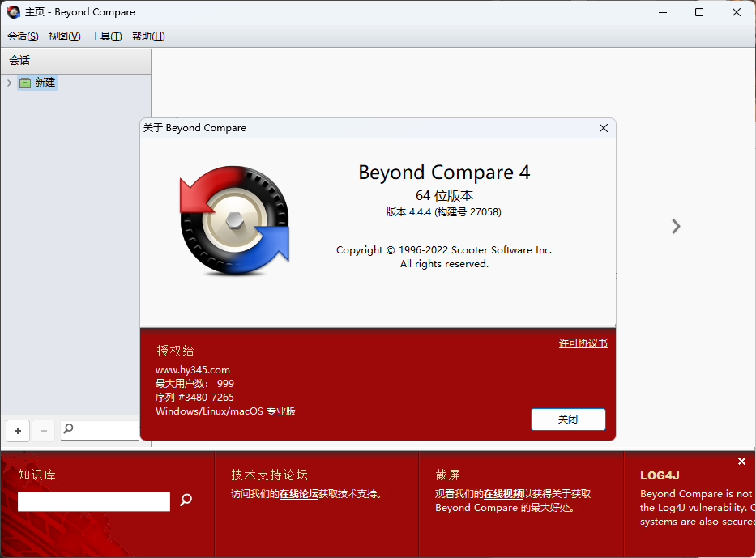Click the 知识库 search magnifier icon

click(186, 500)
